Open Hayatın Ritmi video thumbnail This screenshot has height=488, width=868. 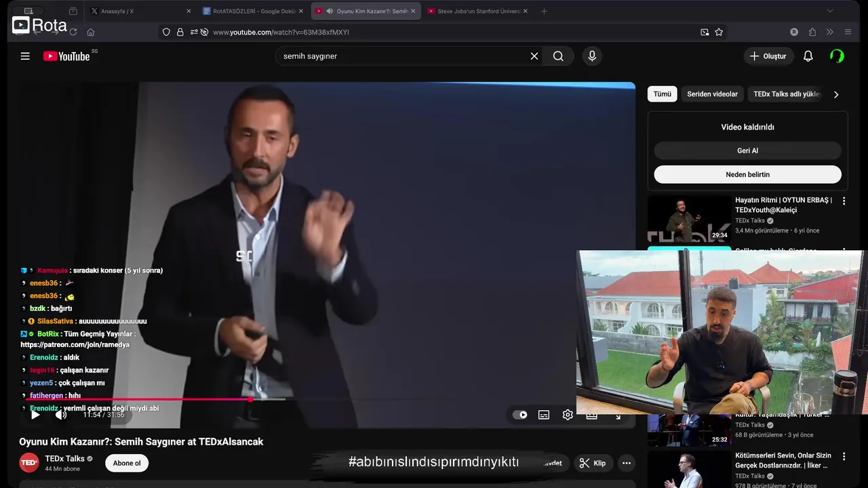tap(689, 218)
